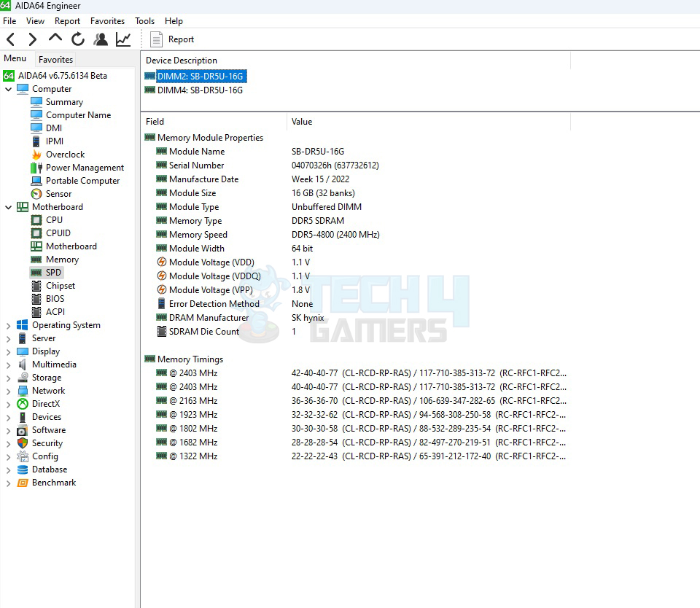The height and width of the screenshot is (608, 700).
Task: Switch to the Favorites sidebar tab
Action: point(55,59)
